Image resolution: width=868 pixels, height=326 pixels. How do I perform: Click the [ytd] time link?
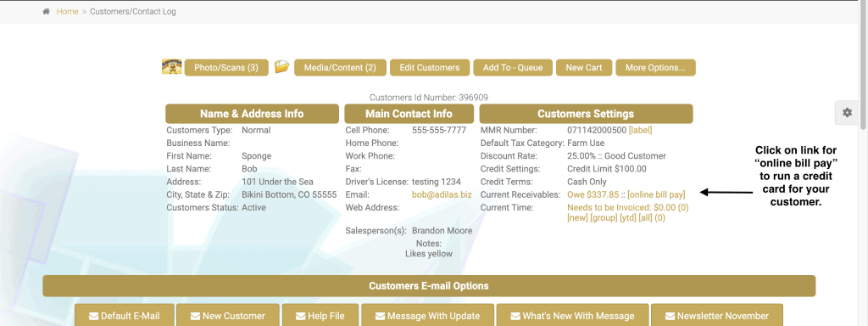coord(628,218)
